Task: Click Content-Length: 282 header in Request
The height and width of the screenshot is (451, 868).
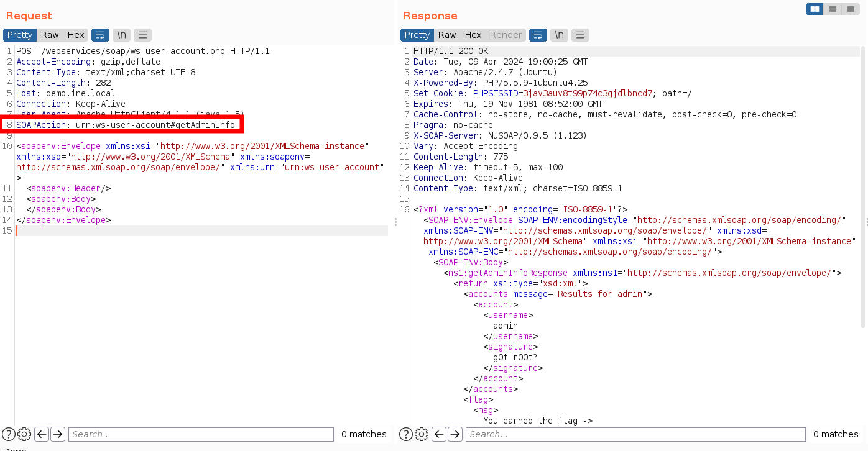Action: (x=63, y=83)
